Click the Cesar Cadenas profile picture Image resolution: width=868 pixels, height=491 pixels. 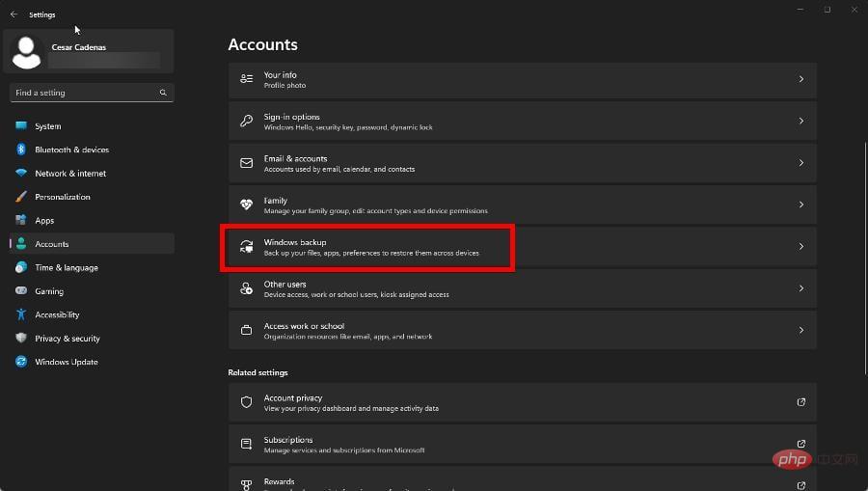[x=27, y=52]
